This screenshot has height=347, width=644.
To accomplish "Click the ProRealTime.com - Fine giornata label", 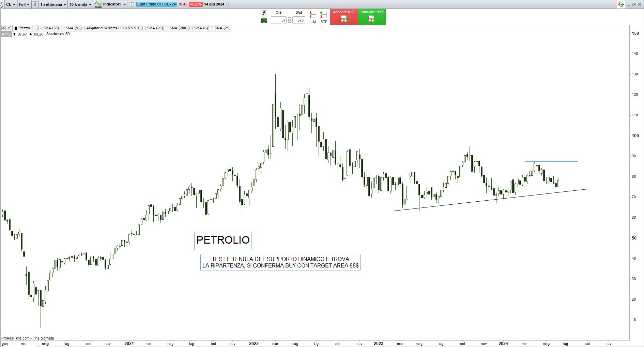I will tap(28, 338).
